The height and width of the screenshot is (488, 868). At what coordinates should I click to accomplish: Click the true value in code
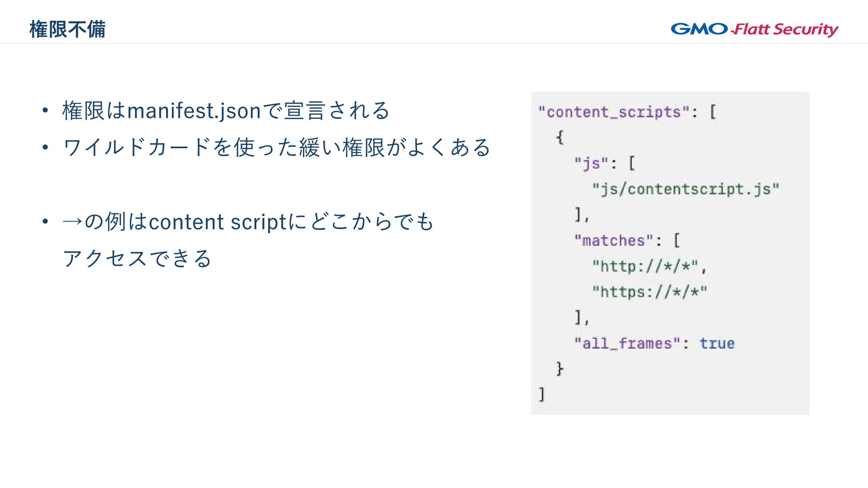pos(717,343)
